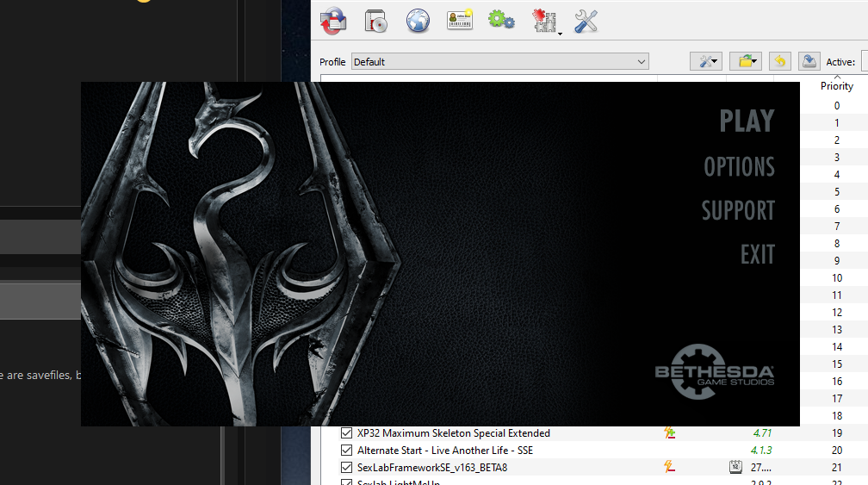Image resolution: width=868 pixels, height=485 pixels.
Task: Click priority number 20
Action: [836, 451]
